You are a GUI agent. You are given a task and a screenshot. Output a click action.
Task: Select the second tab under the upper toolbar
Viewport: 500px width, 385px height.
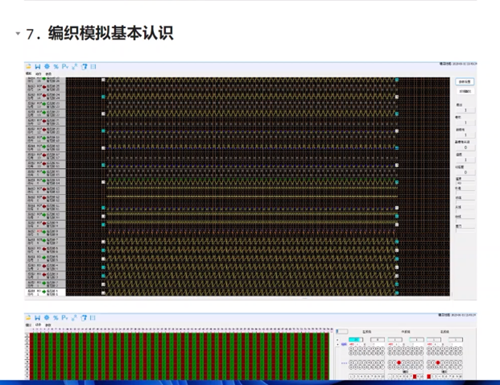(x=38, y=73)
